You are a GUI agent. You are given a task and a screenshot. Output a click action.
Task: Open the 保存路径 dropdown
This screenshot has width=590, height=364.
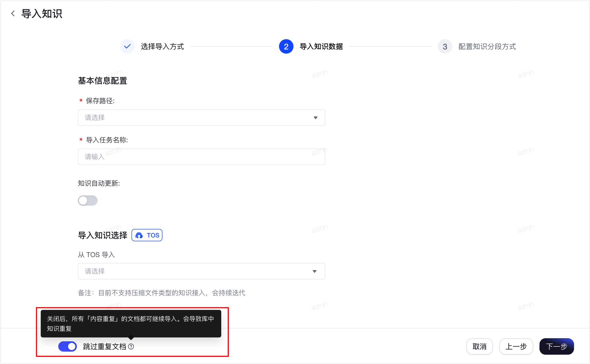tap(202, 118)
